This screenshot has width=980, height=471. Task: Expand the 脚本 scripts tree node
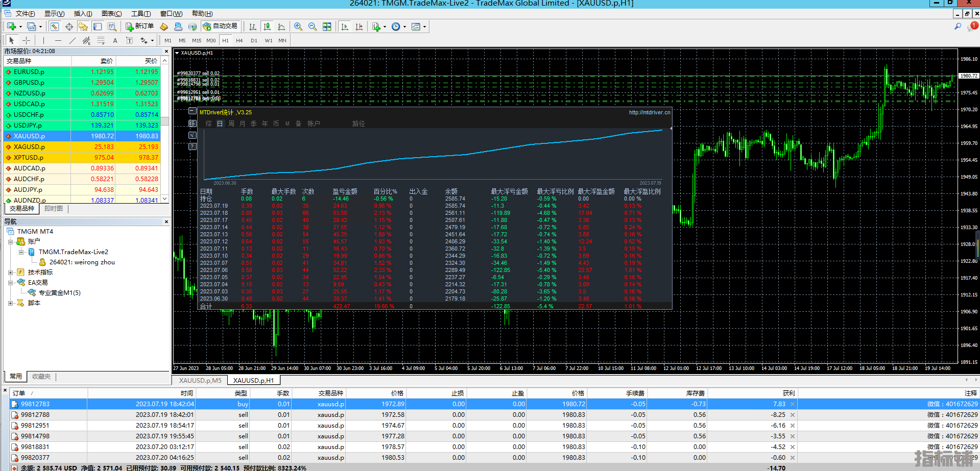[11, 303]
